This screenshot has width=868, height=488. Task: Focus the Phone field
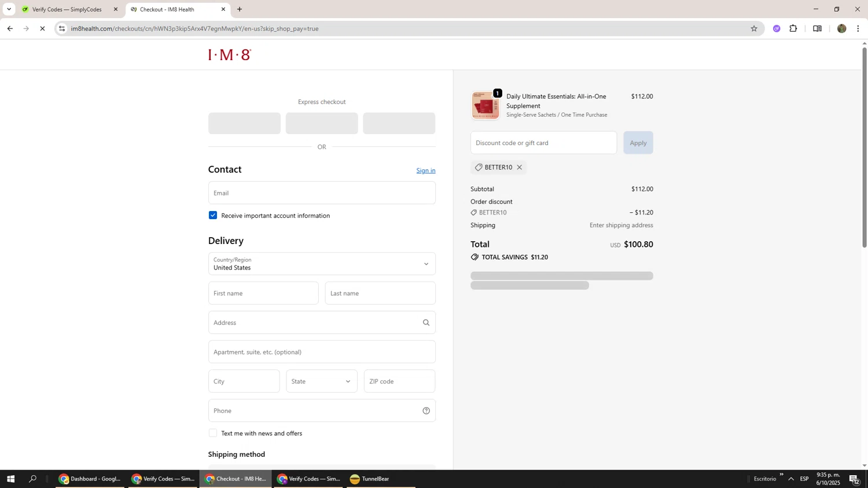tap(322, 411)
